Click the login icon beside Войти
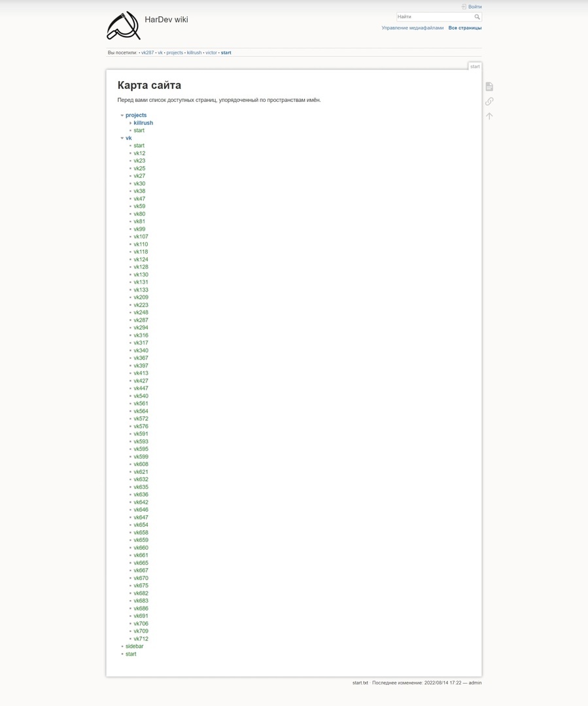Image resolution: width=588 pixels, height=706 pixels. click(464, 7)
